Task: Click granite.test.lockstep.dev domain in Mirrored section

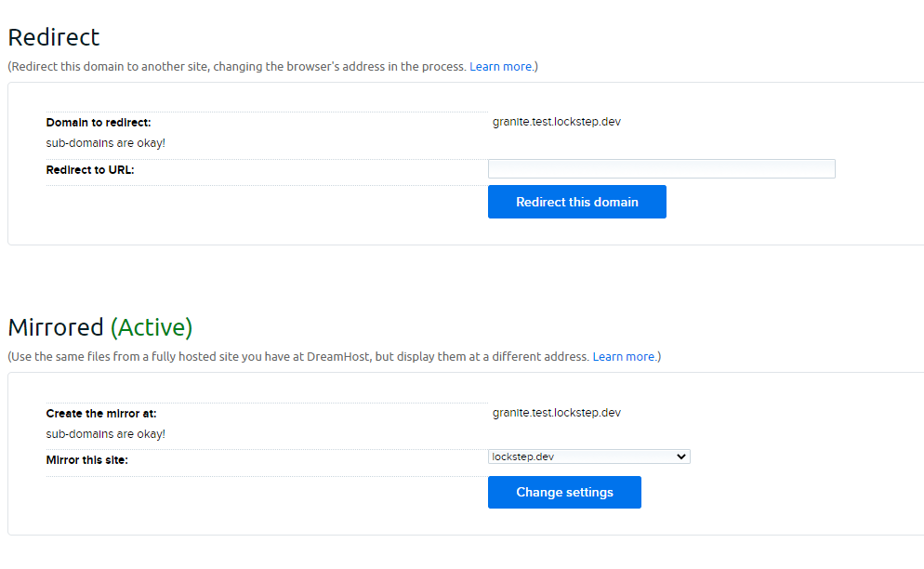Action: (556, 413)
